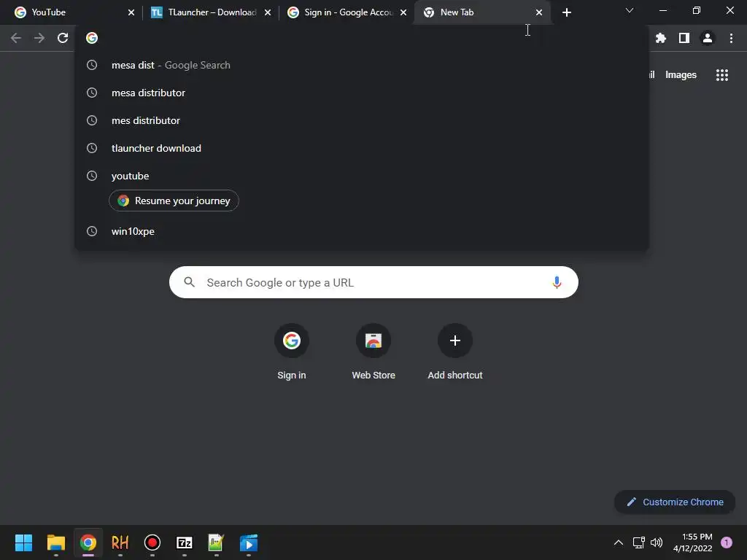
Task: Open the red record app on taskbar
Action: click(152, 542)
